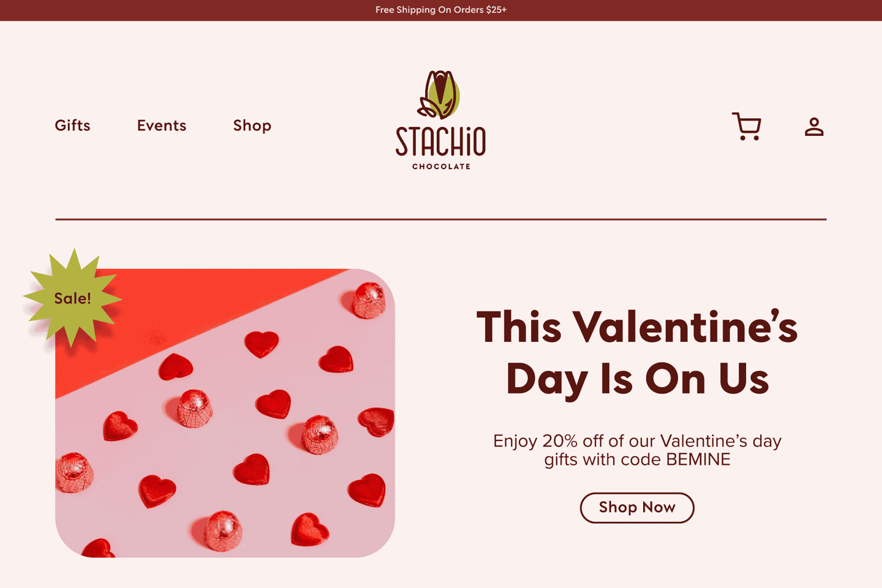This screenshot has height=588, width=882.
Task: Open the shopping cart
Action: tap(747, 126)
